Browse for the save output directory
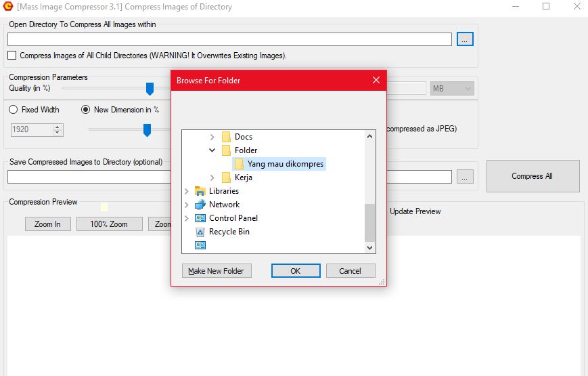 pos(465,177)
